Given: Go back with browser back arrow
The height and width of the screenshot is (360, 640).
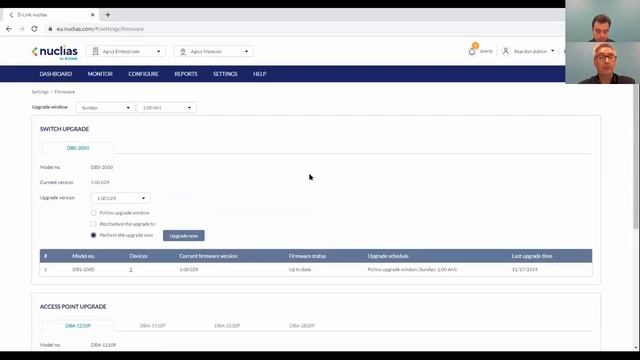Looking at the screenshot, I should (x=9, y=29).
